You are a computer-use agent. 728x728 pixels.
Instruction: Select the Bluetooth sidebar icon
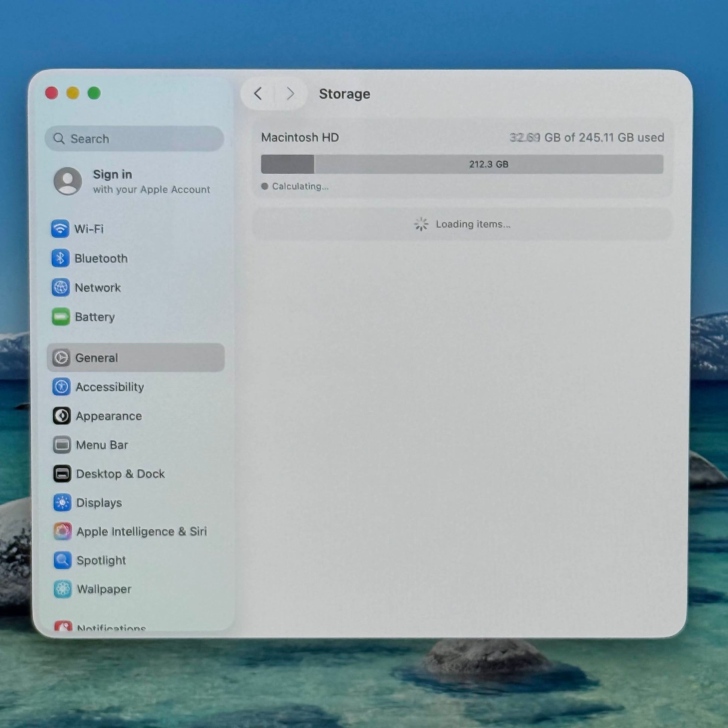point(60,258)
